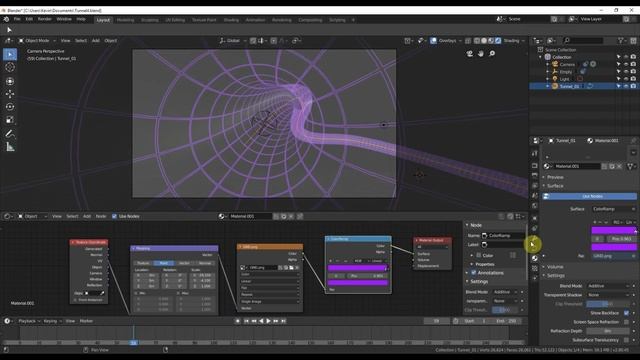Open Keying menu in timeline
This screenshot has width=640, height=360.
click(x=52, y=321)
